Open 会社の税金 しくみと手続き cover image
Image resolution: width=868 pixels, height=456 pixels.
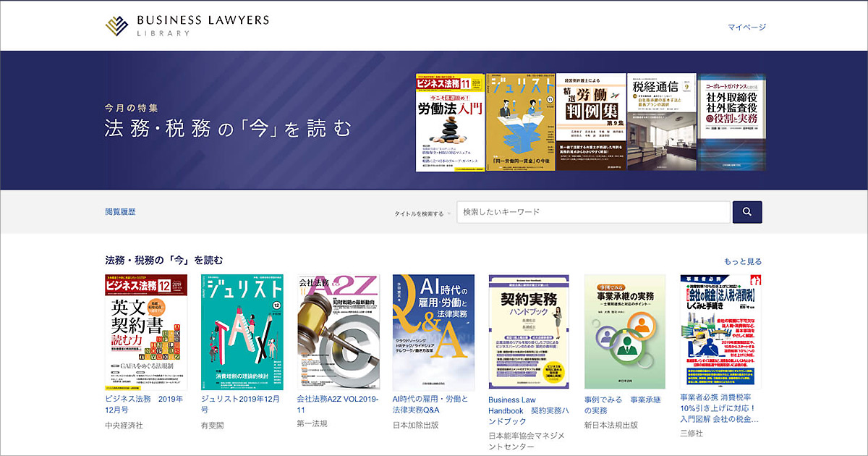pyautogui.click(x=721, y=332)
